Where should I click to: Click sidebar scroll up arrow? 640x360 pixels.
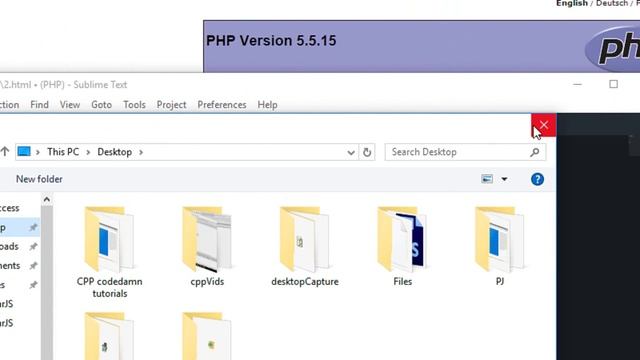click(47, 200)
